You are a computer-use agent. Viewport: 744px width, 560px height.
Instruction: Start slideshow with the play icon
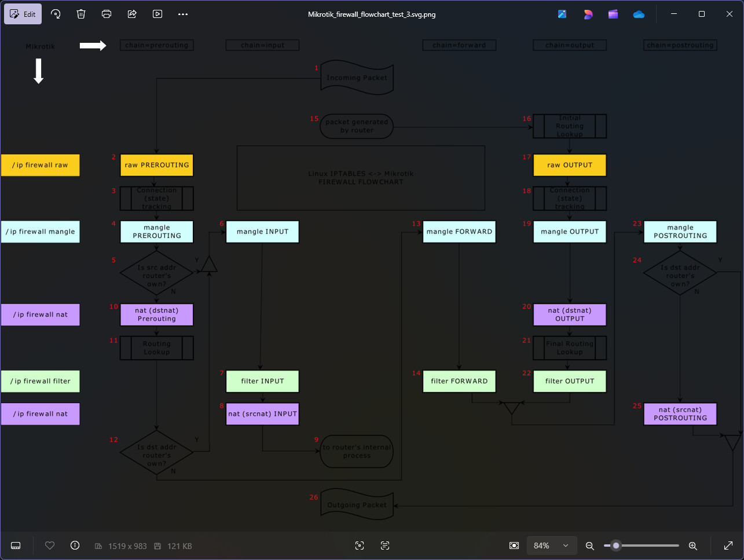[157, 14]
